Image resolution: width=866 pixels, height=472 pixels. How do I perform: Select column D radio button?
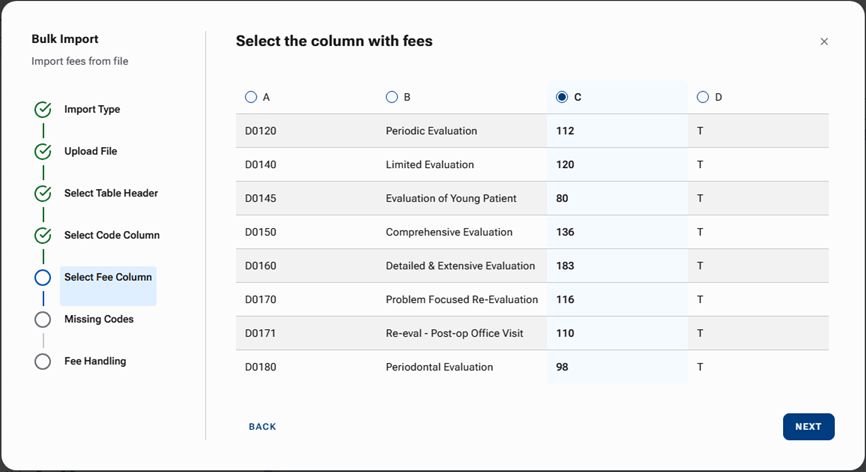tap(703, 97)
